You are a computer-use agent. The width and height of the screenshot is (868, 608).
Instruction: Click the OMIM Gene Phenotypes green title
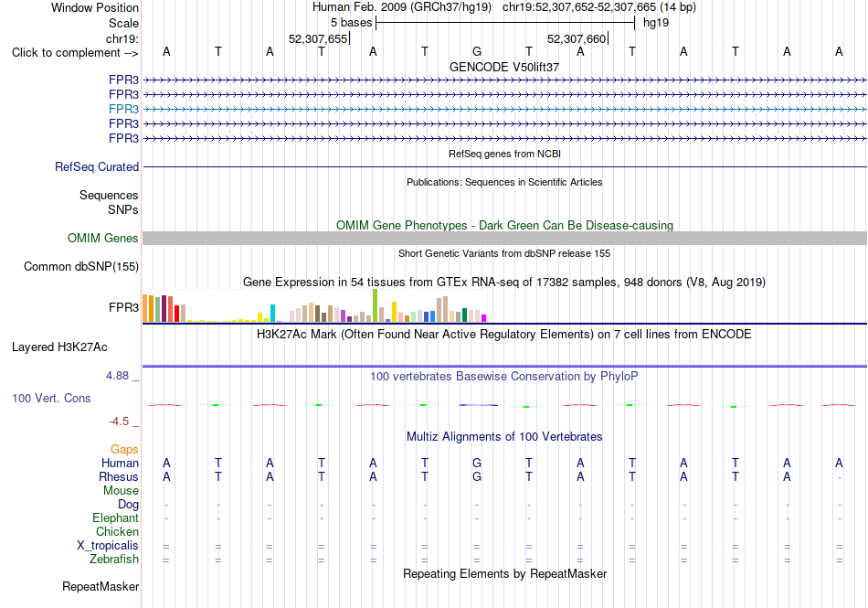(504, 225)
